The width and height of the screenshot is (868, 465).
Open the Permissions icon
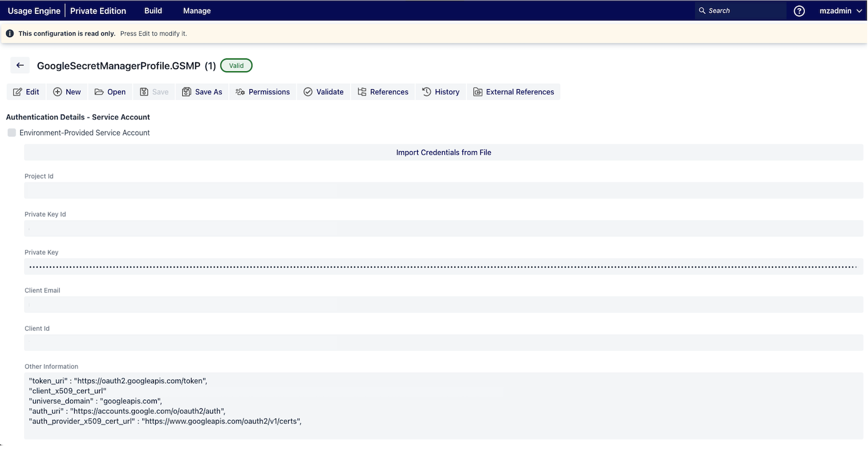coord(241,91)
